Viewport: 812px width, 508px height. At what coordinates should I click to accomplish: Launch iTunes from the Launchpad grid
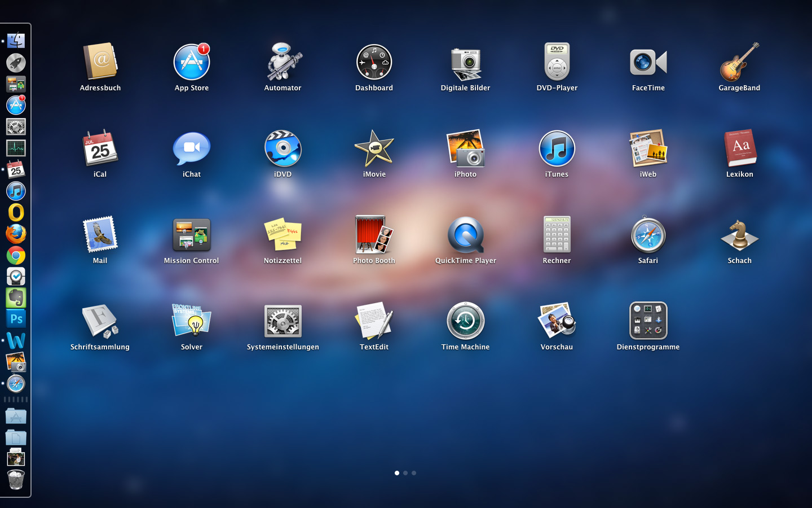(557, 148)
